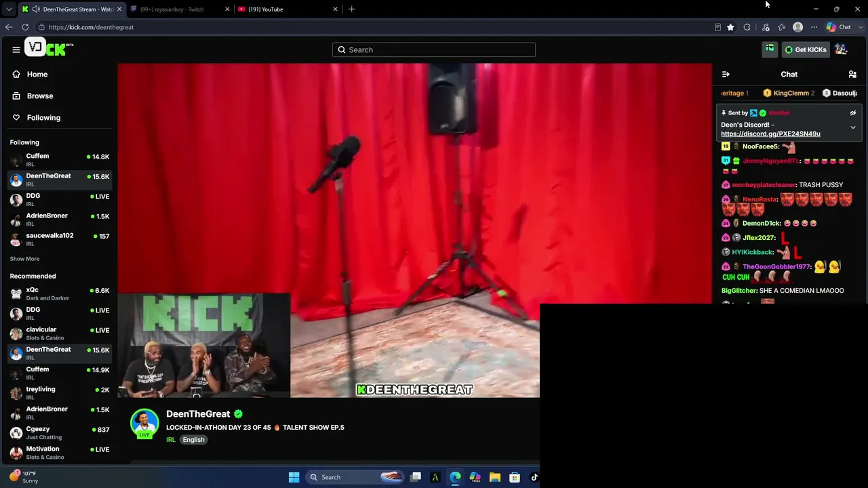Expand Following list with Show More
This screenshot has height=488, width=868.
[x=24, y=259]
